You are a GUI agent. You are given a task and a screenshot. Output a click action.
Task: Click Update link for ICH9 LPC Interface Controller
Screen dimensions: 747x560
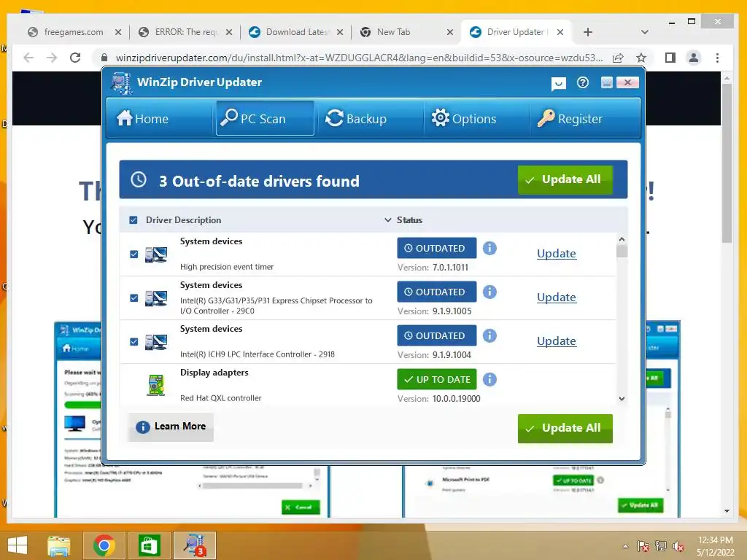coord(557,341)
